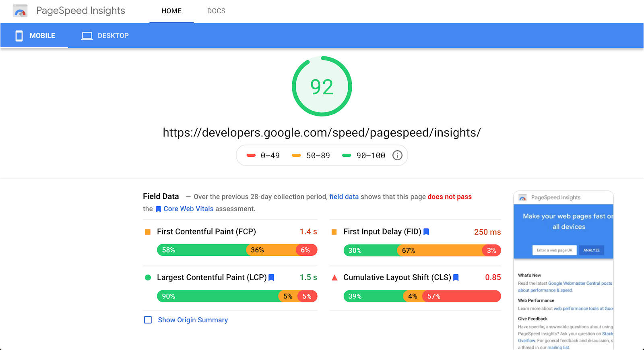Switch to the MOBILE tab
This screenshot has height=350, width=644.
34,36
